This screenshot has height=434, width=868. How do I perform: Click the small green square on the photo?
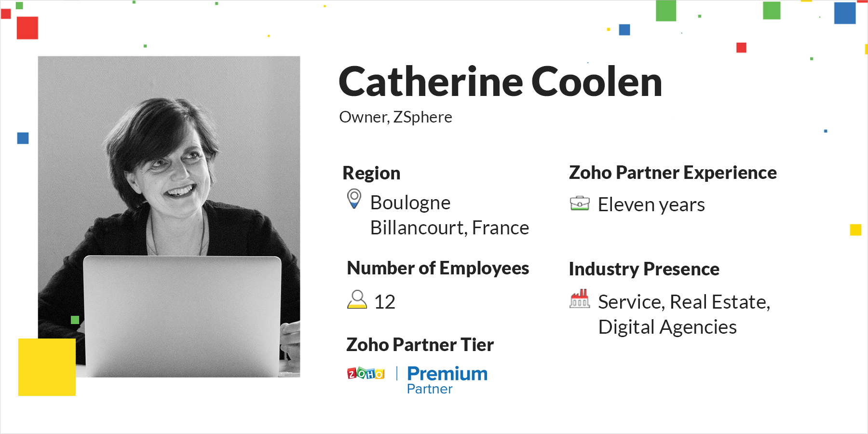(x=75, y=320)
